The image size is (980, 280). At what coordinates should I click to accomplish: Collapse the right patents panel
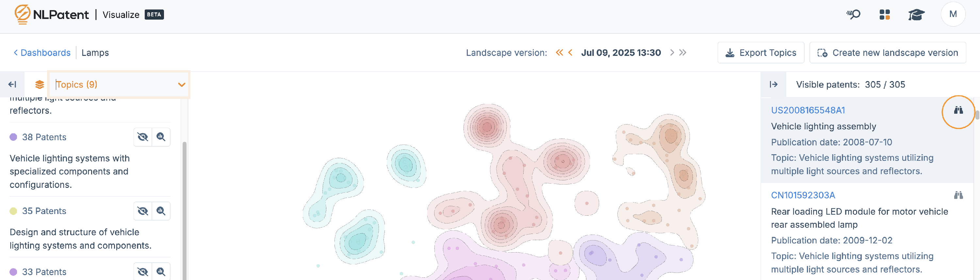pos(774,84)
